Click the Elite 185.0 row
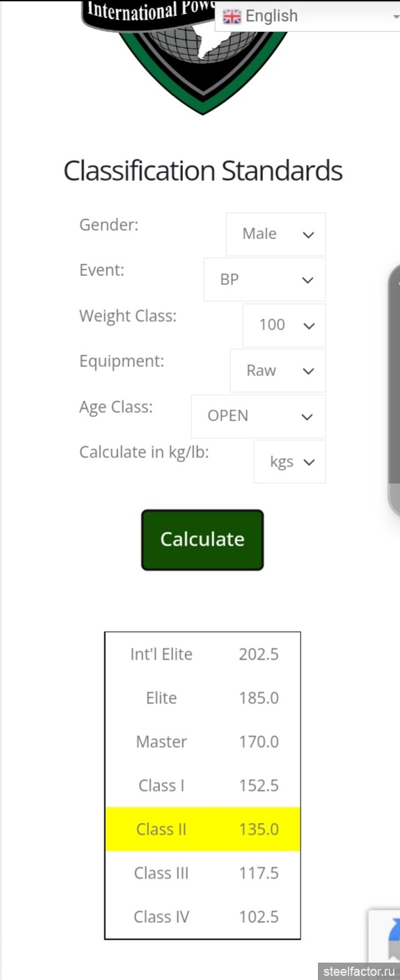 pyautogui.click(x=202, y=698)
